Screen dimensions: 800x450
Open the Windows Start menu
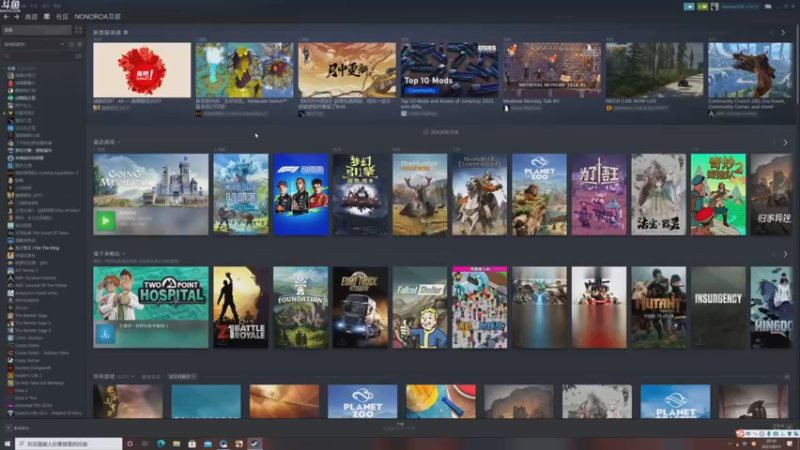tap(7, 444)
